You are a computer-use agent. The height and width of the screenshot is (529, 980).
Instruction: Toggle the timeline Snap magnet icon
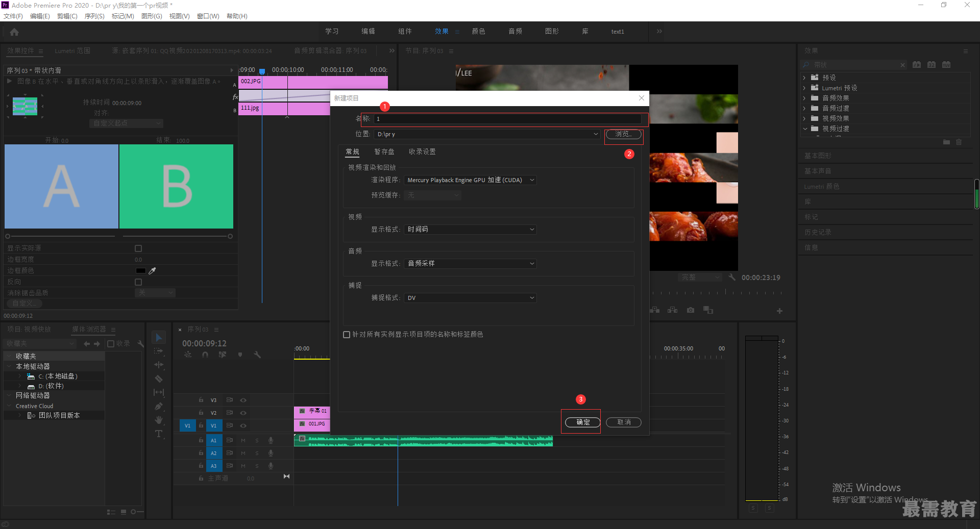click(x=205, y=355)
